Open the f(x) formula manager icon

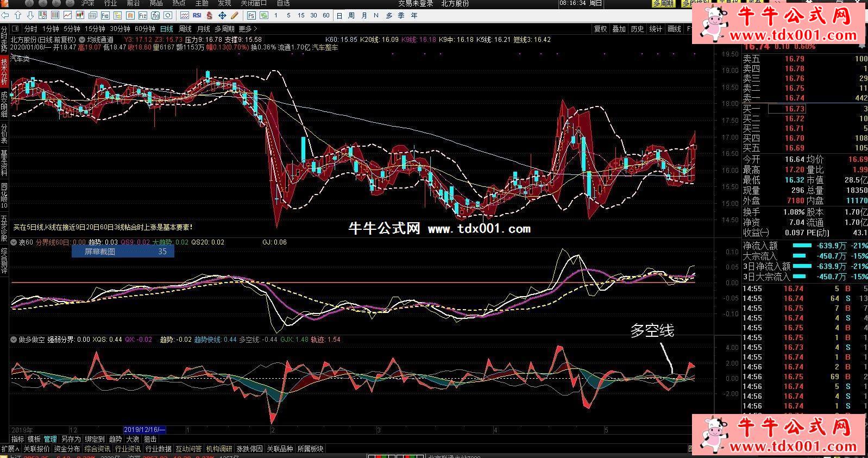(x=156, y=16)
